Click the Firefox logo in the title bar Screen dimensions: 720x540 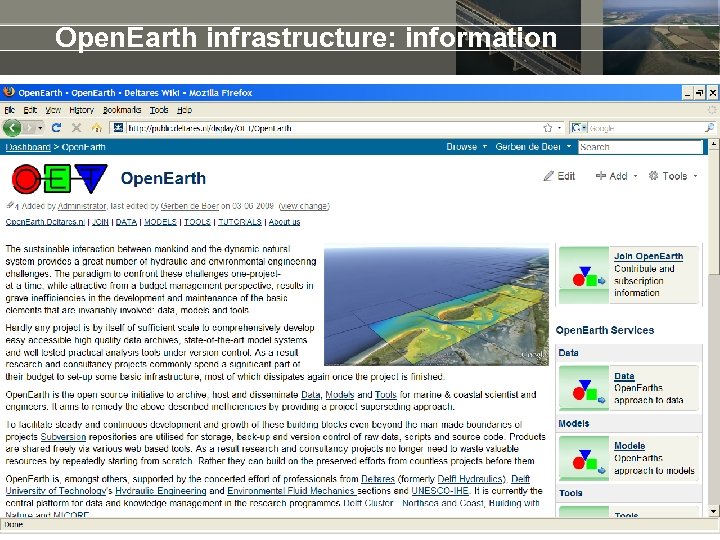(x=9, y=92)
